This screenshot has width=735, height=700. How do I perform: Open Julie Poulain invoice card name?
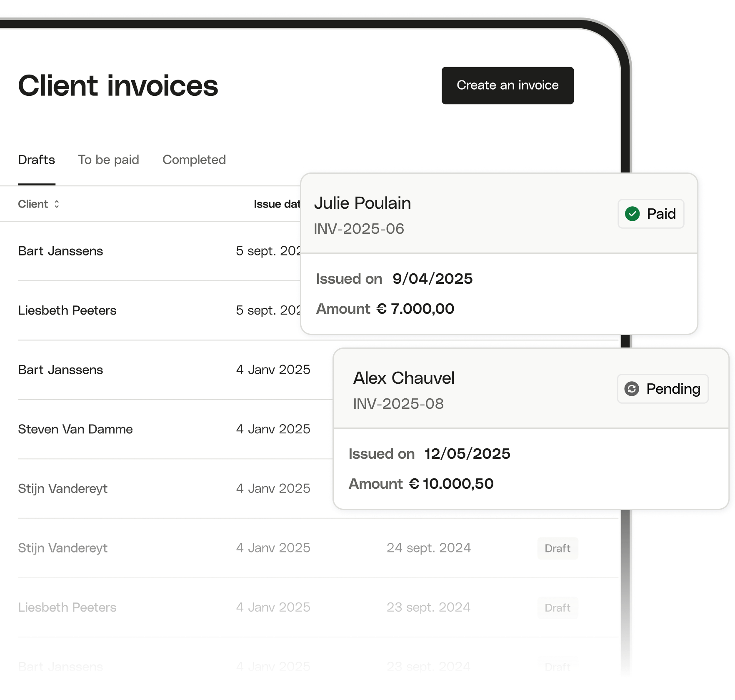point(362,203)
